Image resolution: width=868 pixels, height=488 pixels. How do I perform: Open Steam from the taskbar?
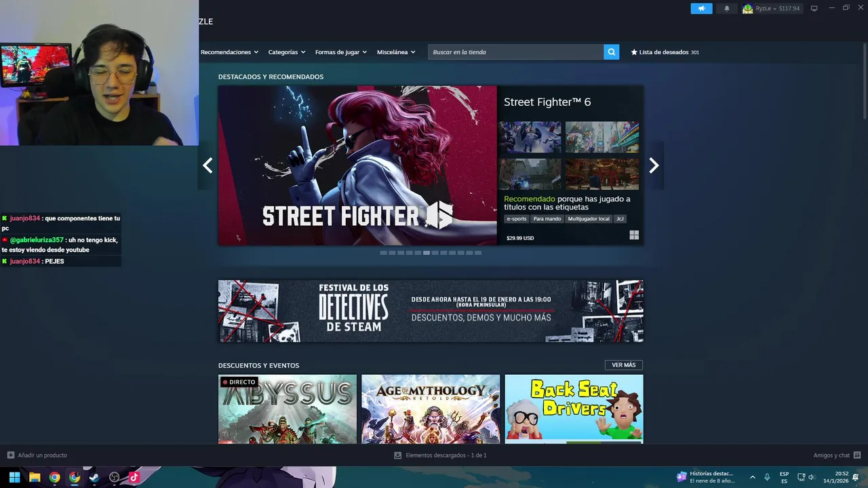click(94, 477)
